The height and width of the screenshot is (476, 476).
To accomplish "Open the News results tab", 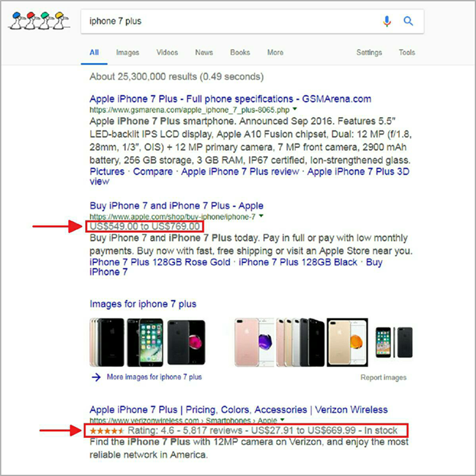I will 204,53.
